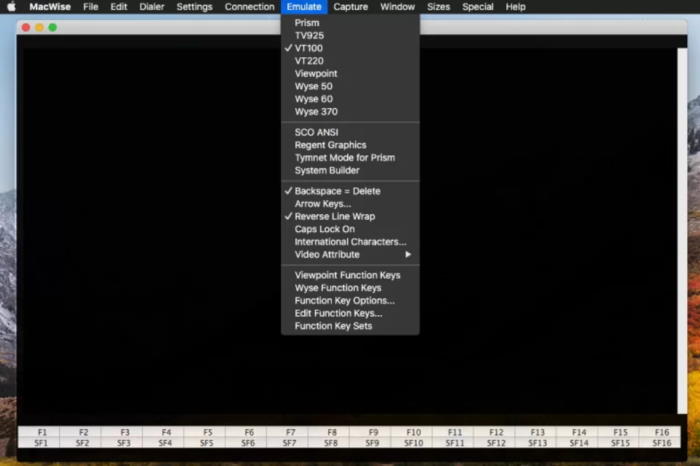Image resolution: width=700 pixels, height=466 pixels.
Task: Open International Characters... dialog
Action: (350, 242)
